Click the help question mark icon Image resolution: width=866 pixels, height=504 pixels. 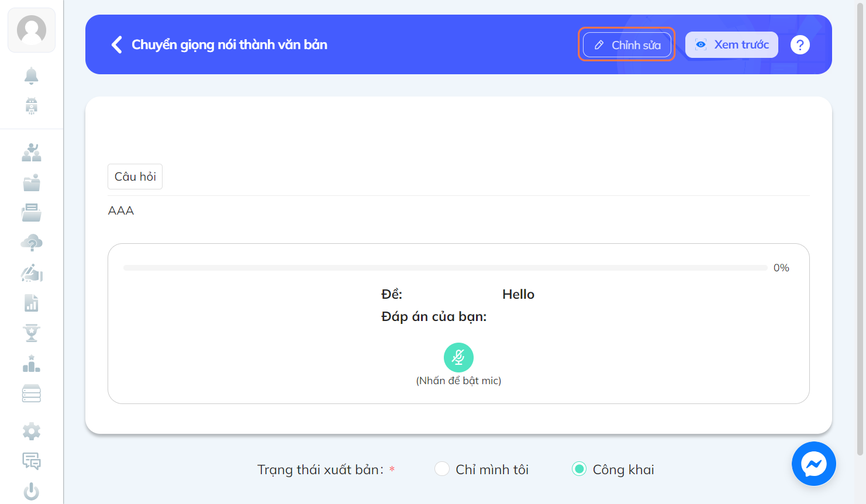coord(800,44)
